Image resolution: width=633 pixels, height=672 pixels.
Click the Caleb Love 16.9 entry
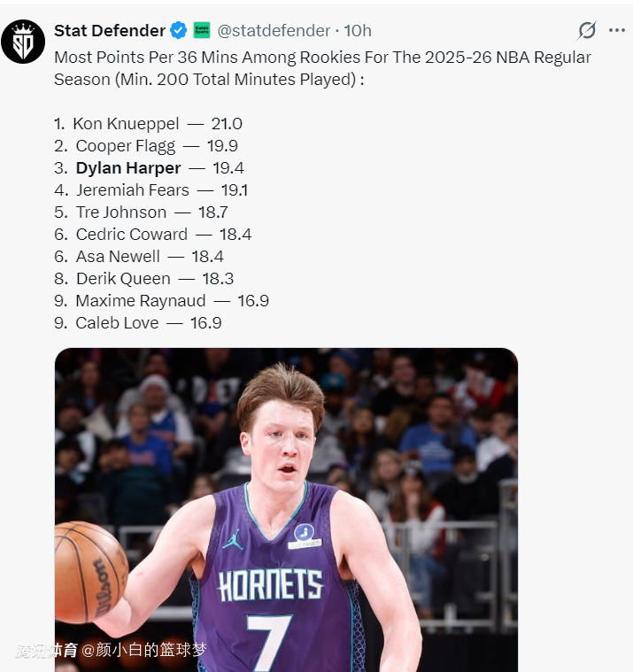[137, 323]
